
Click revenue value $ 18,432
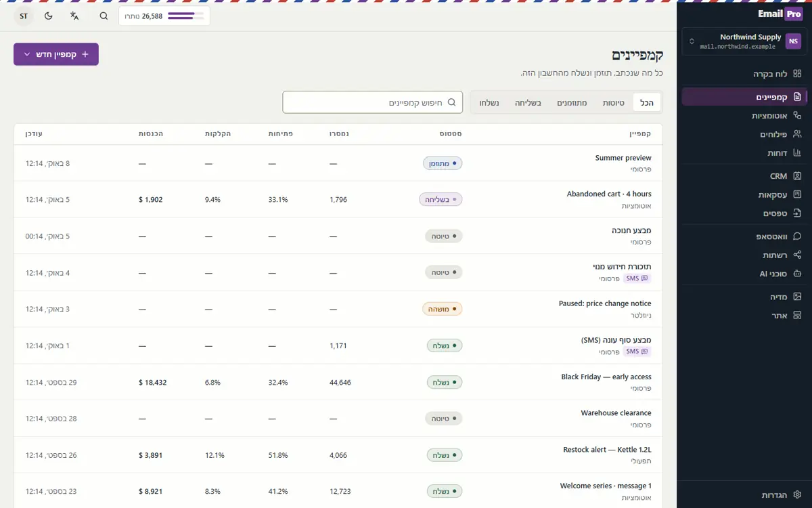(x=152, y=382)
